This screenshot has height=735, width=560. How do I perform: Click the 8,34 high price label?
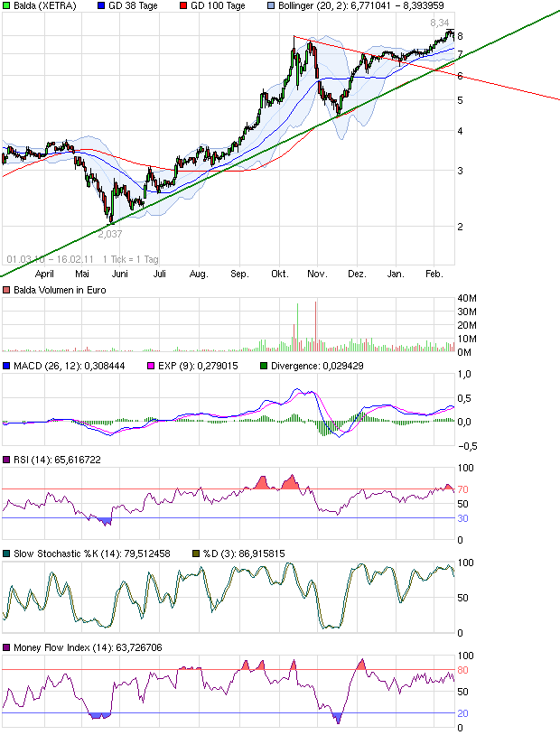[x=440, y=23]
